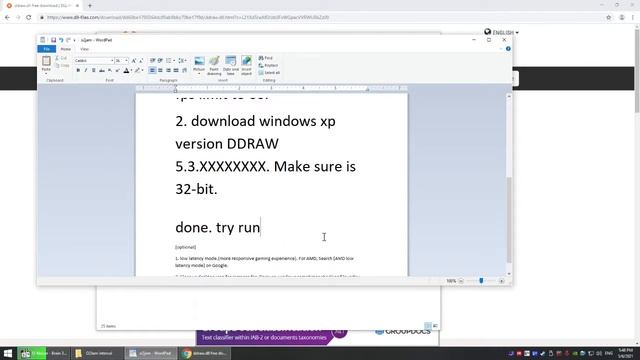The width and height of the screenshot is (640, 360).
Task: Click the zoom out minus button
Action: (x=461, y=281)
